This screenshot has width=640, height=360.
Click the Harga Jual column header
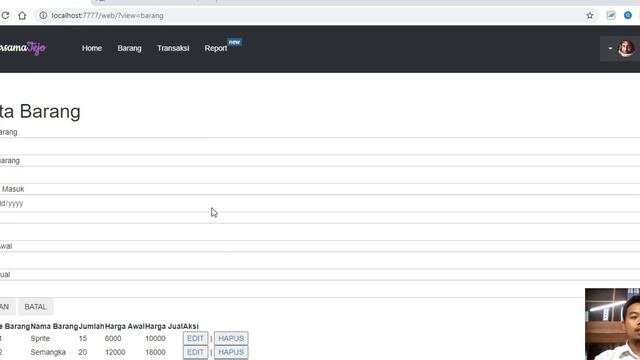164,326
